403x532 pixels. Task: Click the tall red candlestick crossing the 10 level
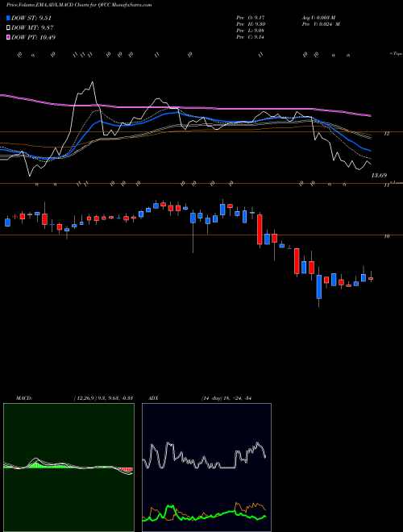[x=260, y=229]
